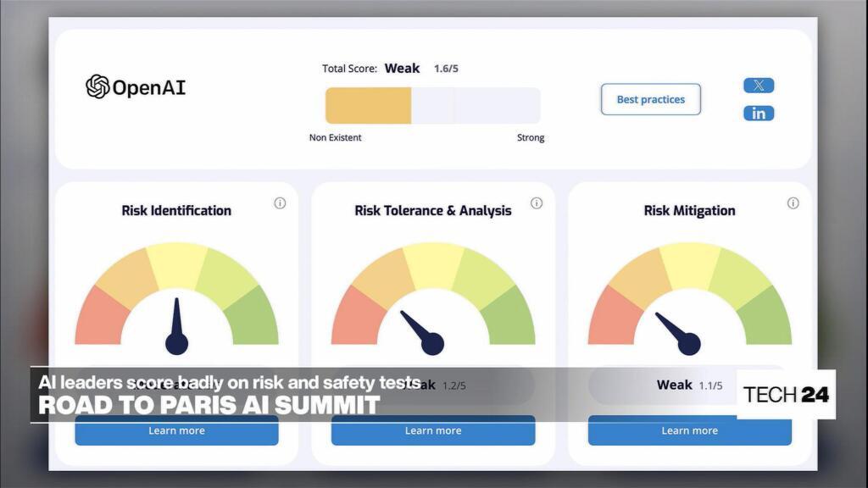Image resolution: width=868 pixels, height=488 pixels.
Task: Open the Best practices button
Action: [x=650, y=99]
